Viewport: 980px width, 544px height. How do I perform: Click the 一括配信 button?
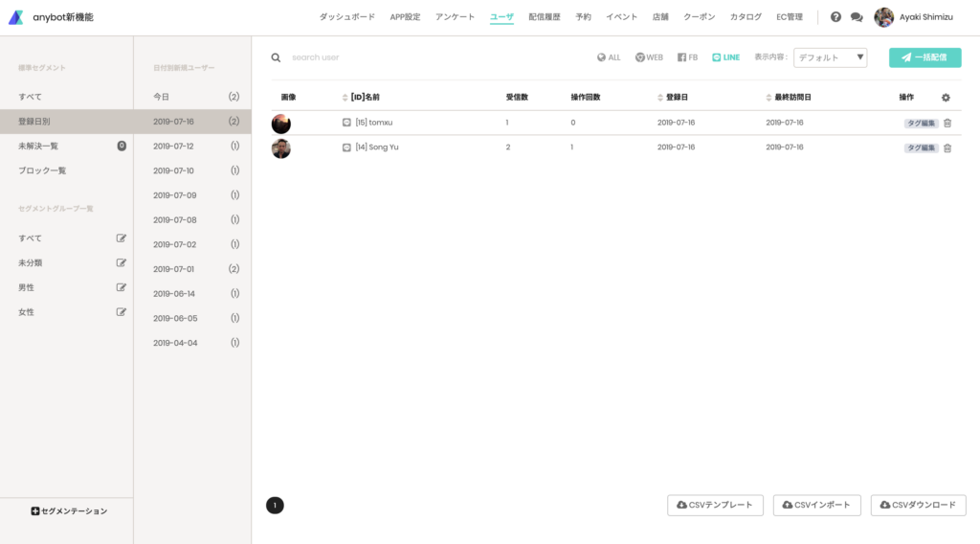point(925,57)
